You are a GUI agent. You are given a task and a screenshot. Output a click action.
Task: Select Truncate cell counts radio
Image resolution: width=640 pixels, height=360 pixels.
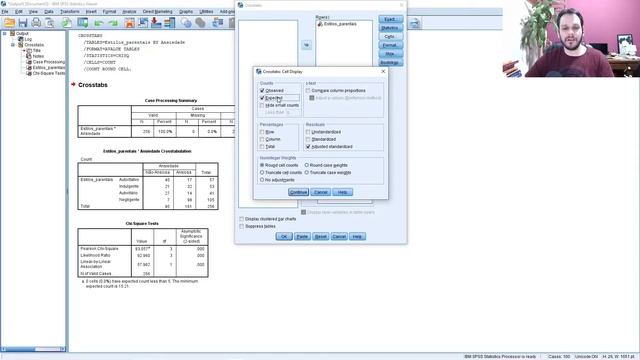tap(262, 173)
